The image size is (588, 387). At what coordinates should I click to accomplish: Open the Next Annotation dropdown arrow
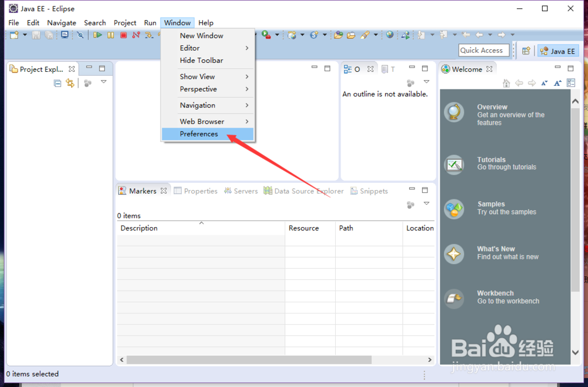pyautogui.click(x=432, y=35)
